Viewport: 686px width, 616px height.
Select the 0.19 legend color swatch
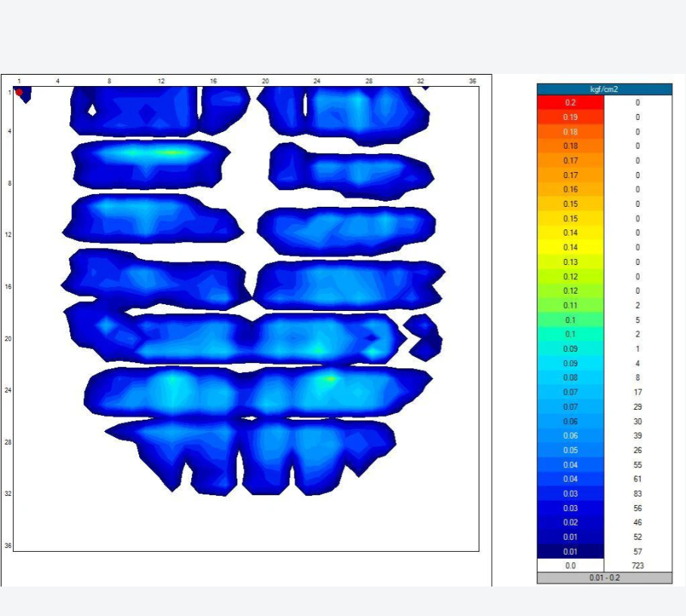point(570,117)
